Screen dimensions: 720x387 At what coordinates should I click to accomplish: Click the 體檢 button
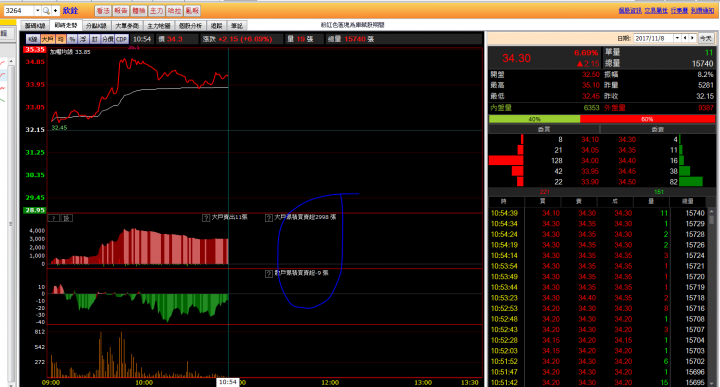pyautogui.click(x=139, y=11)
